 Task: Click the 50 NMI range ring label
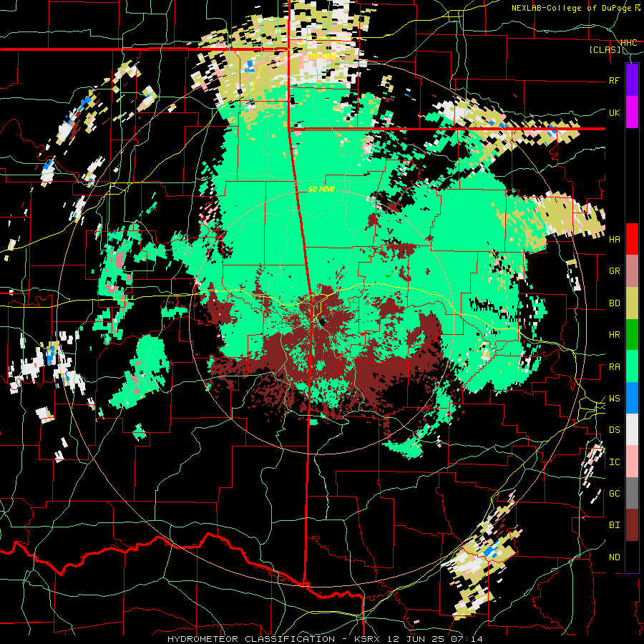click(321, 189)
